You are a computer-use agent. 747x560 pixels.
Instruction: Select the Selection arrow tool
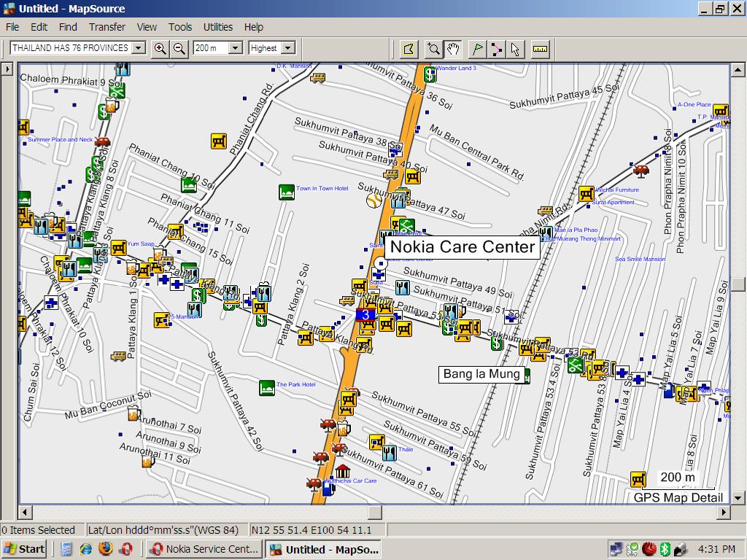pyautogui.click(x=515, y=49)
